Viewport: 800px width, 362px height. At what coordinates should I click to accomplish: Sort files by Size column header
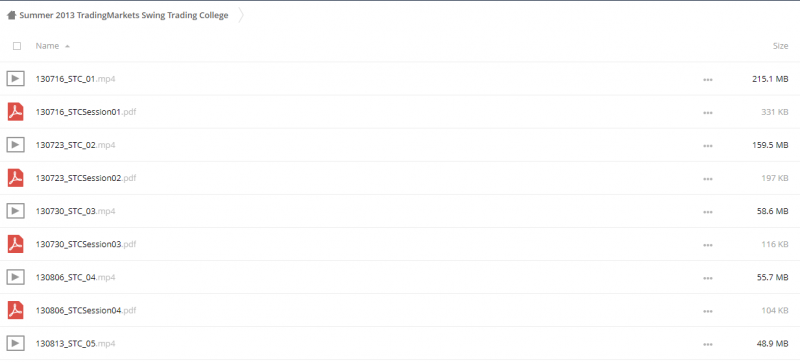(x=780, y=46)
